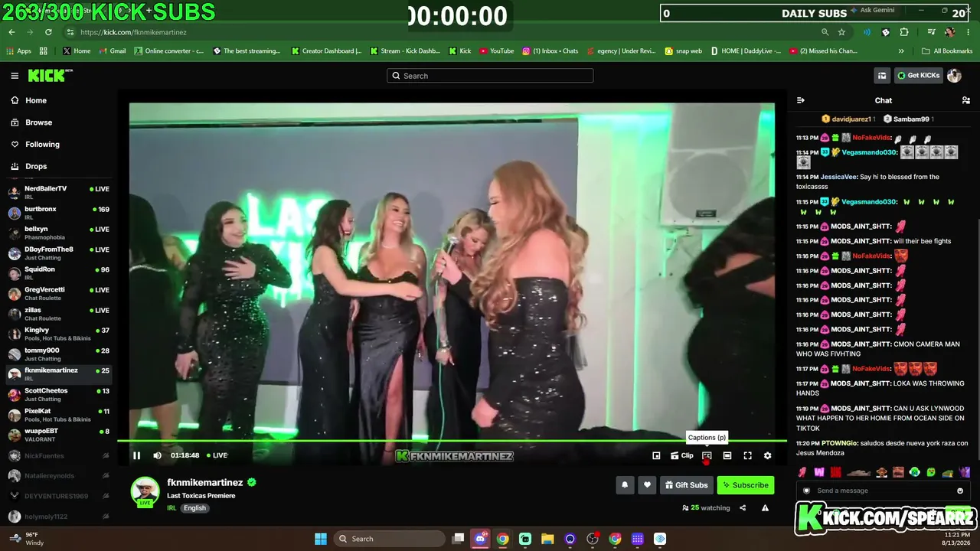Jump to LIVE on the player
Image resolution: width=980 pixels, height=551 pixels.
(216, 455)
